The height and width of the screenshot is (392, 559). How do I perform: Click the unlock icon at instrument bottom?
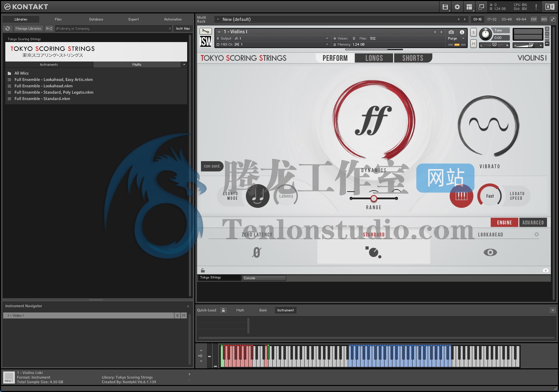(x=203, y=270)
